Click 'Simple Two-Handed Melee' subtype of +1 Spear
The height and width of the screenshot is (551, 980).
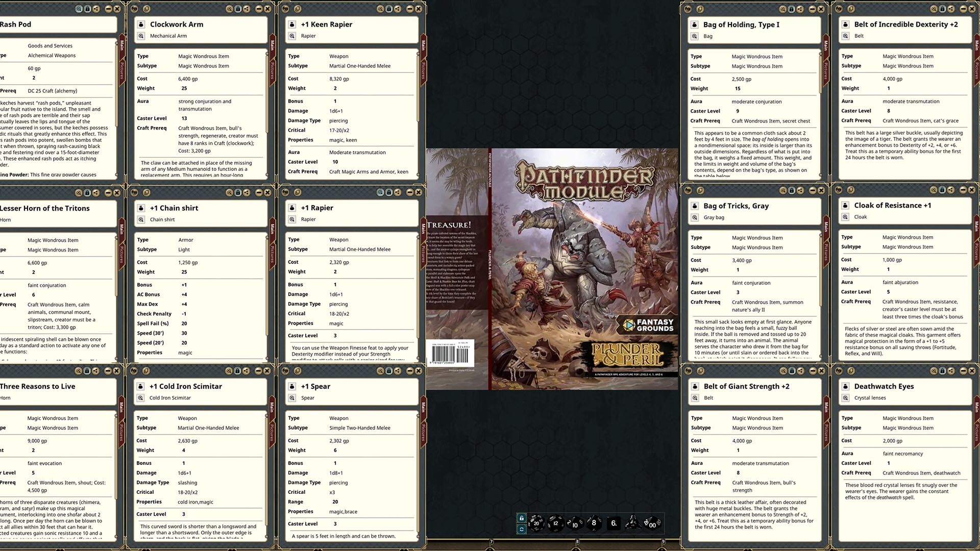360,428
